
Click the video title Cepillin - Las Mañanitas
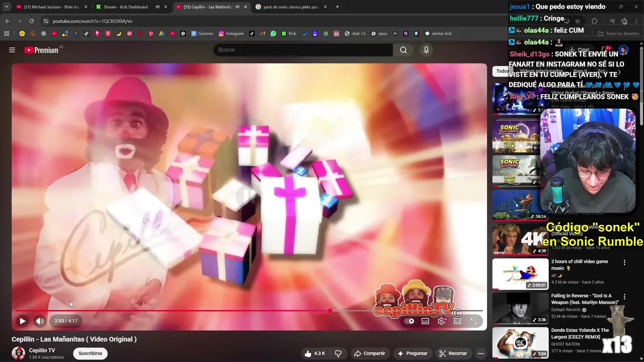[74, 339]
